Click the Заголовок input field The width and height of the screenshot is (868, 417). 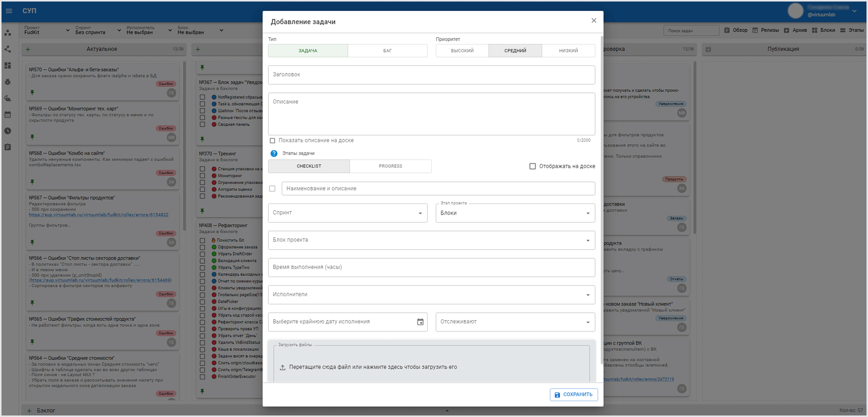tap(431, 75)
